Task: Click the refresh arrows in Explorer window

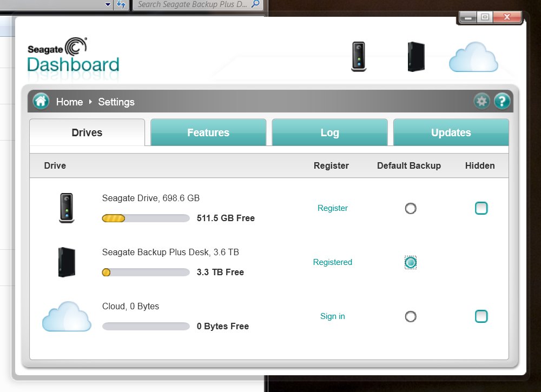Action: pos(121,4)
